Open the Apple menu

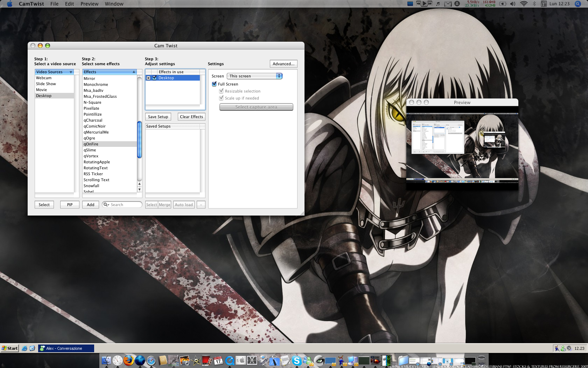9,4
